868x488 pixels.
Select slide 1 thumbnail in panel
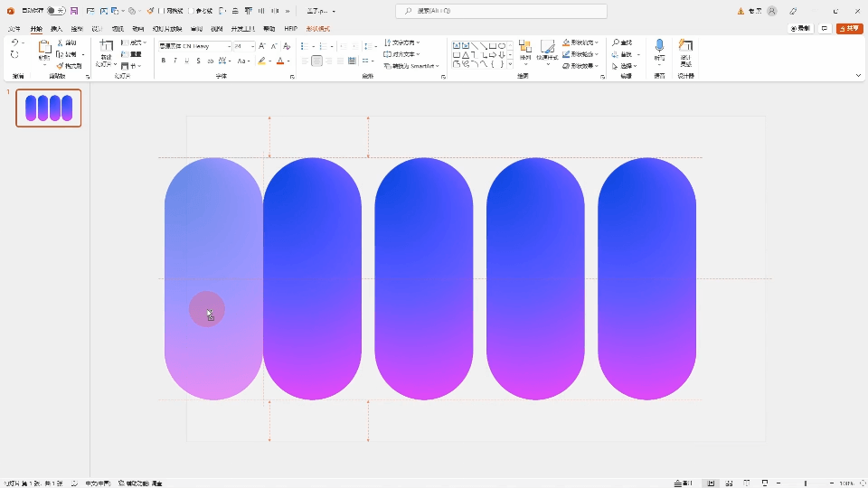click(x=49, y=108)
